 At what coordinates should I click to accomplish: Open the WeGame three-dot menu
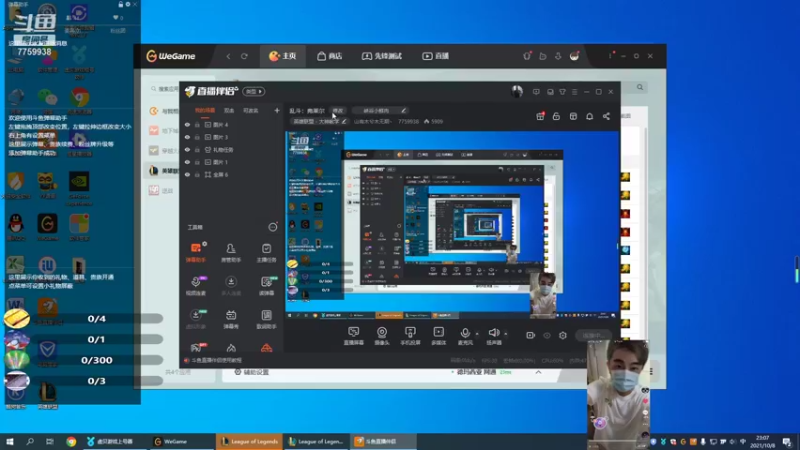[x=610, y=56]
